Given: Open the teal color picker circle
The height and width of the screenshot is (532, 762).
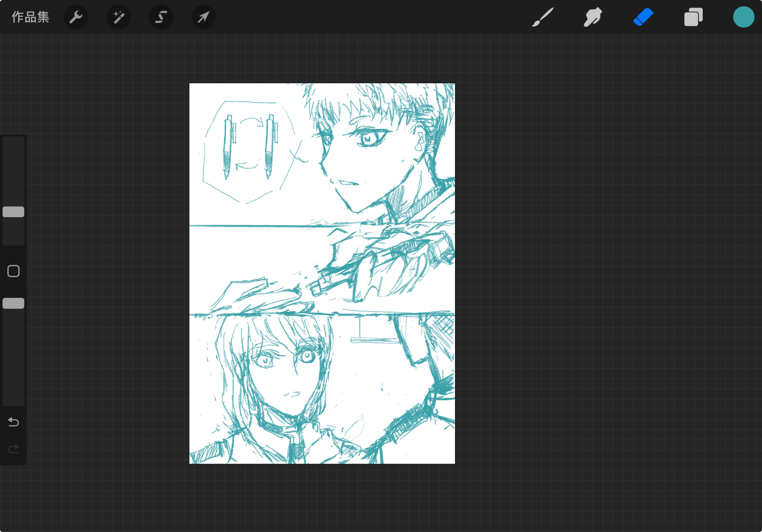Looking at the screenshot, I should (x=743, y=17).
